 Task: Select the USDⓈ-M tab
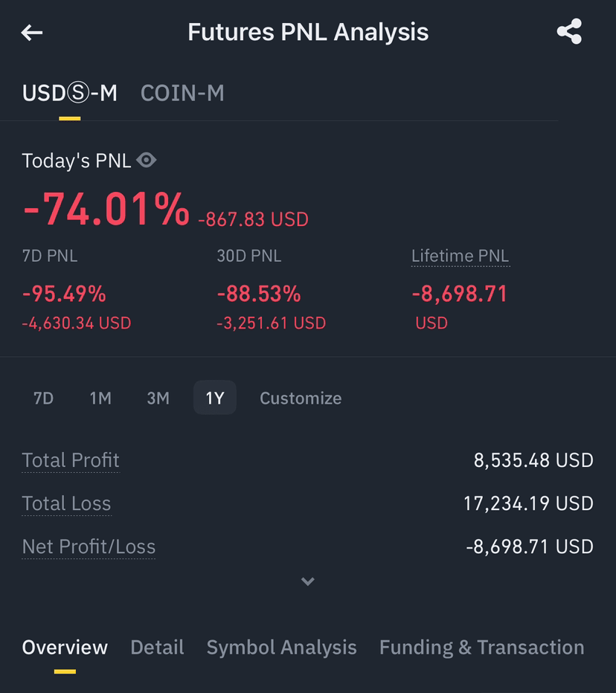[70, 93]
